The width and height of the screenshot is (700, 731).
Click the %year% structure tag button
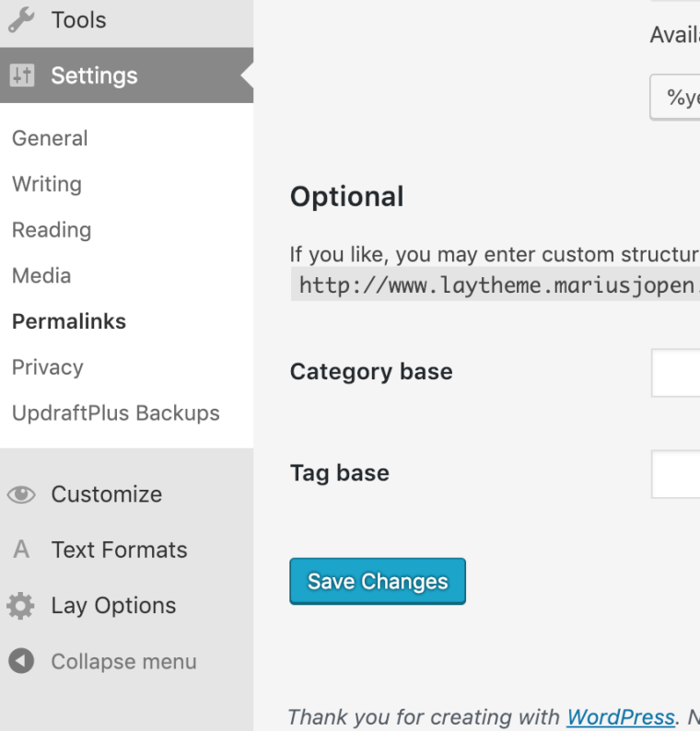[677, 99]
